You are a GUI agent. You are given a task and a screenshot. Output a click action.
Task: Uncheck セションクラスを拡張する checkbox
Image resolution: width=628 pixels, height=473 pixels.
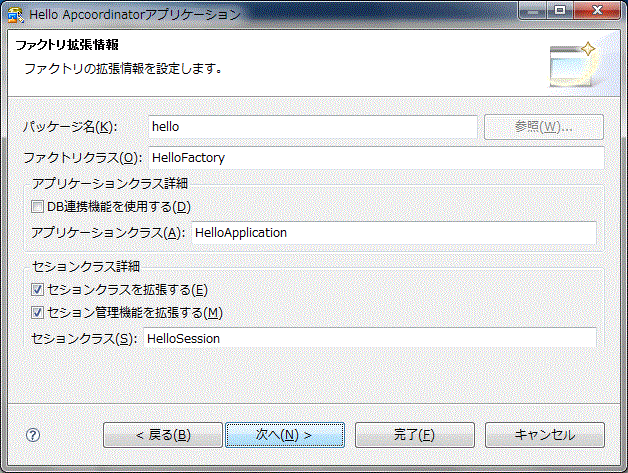[37, 290]
